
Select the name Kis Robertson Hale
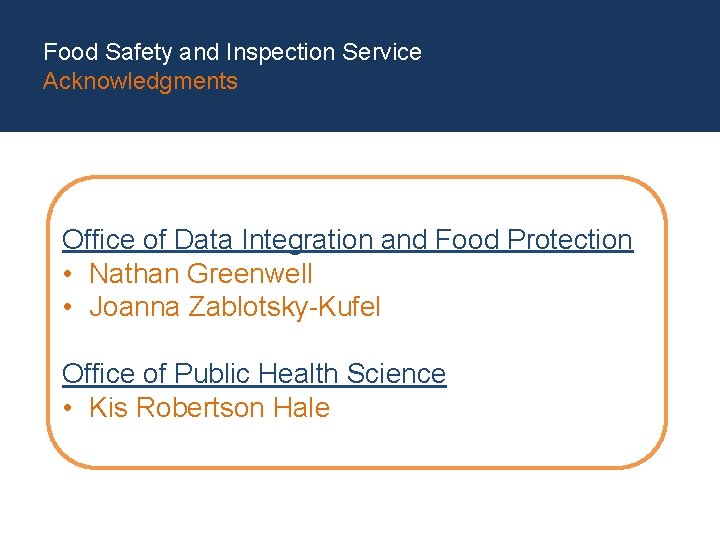pyautogui.click(x=209, y=408)
